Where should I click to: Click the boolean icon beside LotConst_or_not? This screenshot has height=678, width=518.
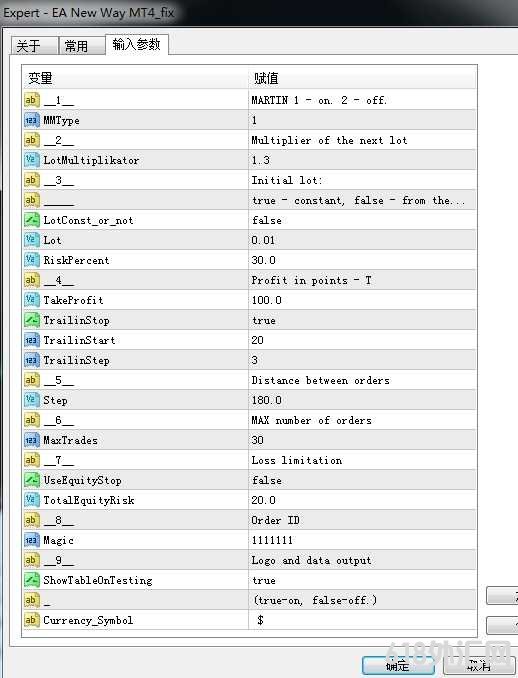pos(32,220)
